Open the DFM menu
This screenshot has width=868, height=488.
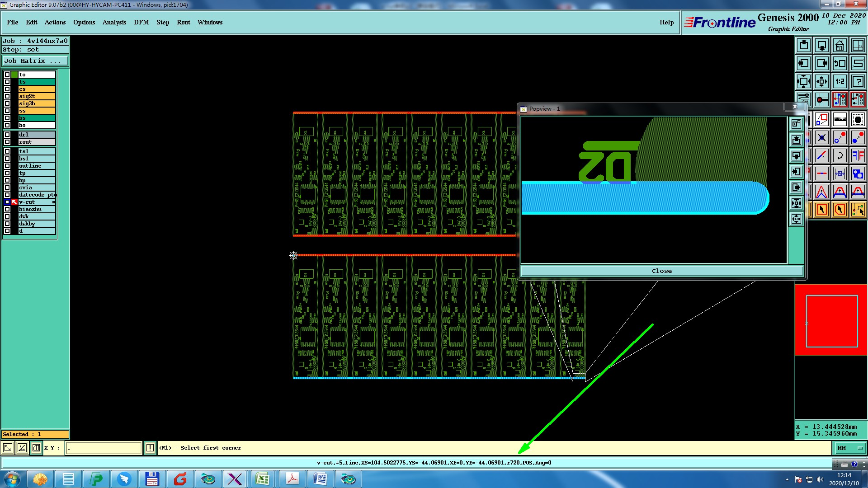(141, 22)
